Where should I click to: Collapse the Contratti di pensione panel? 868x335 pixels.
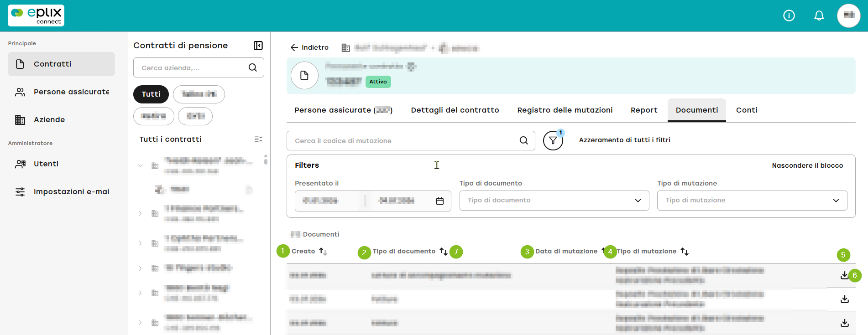(258, 46)
